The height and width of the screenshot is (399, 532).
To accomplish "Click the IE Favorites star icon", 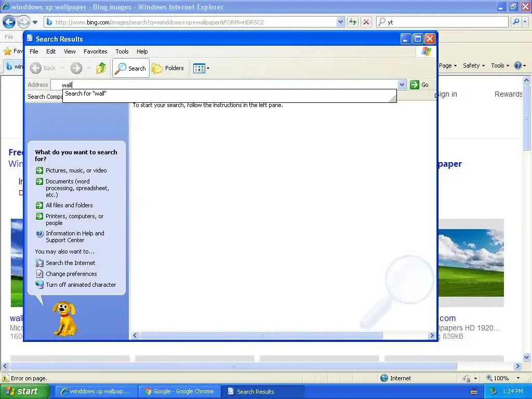I will pos(7,51).
